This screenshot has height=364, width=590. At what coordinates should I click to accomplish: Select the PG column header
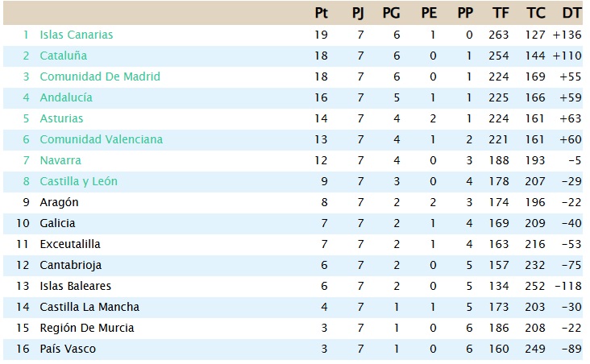(391, 13)
